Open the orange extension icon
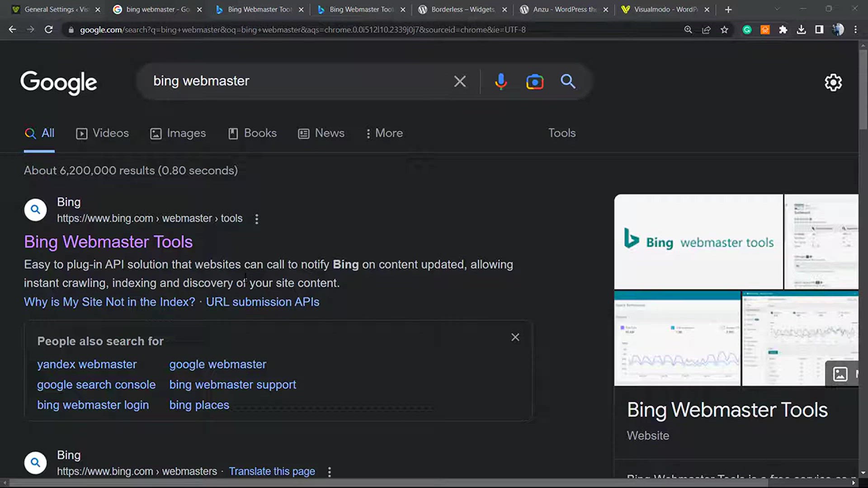 [x=765, y=29]
